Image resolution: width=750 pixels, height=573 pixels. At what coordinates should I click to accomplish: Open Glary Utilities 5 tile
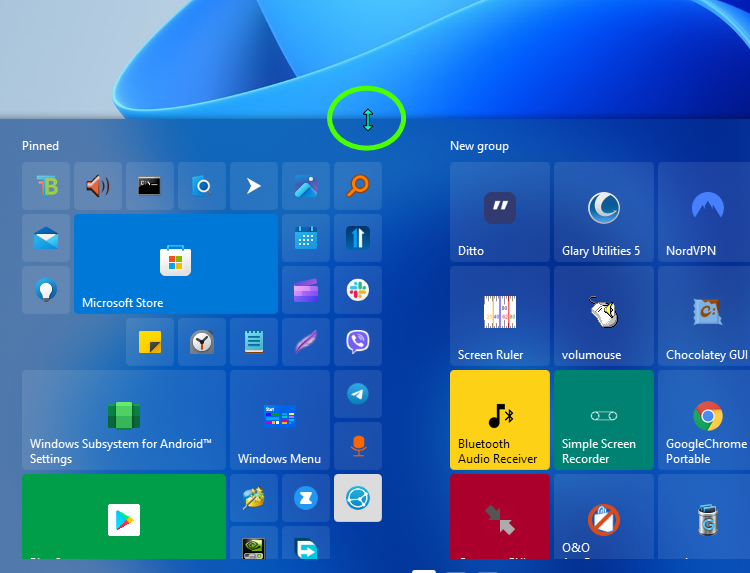click(604, 212)
